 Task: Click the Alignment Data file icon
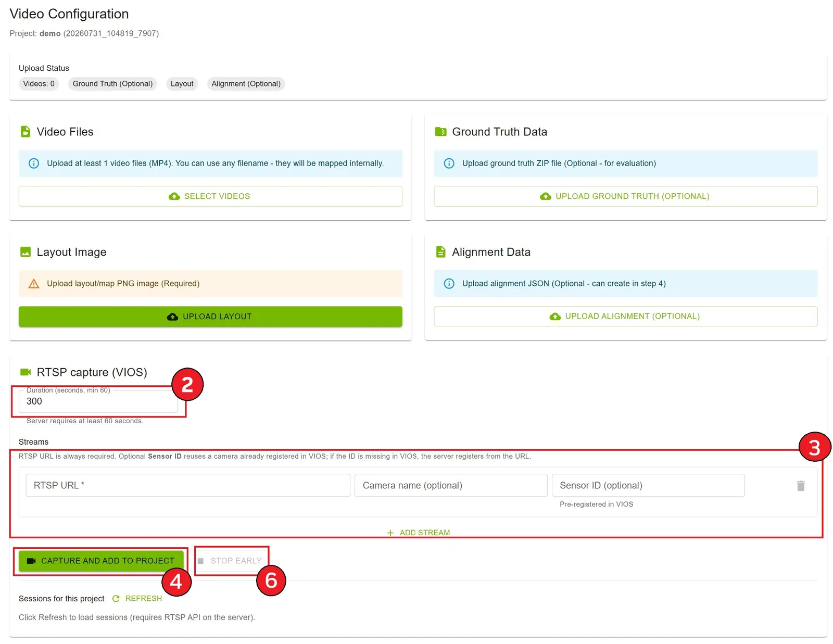point(440,252)
